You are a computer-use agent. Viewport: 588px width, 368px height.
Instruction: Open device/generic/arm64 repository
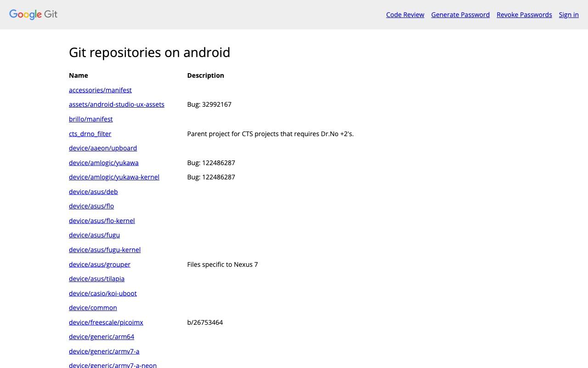click(102, 337)
